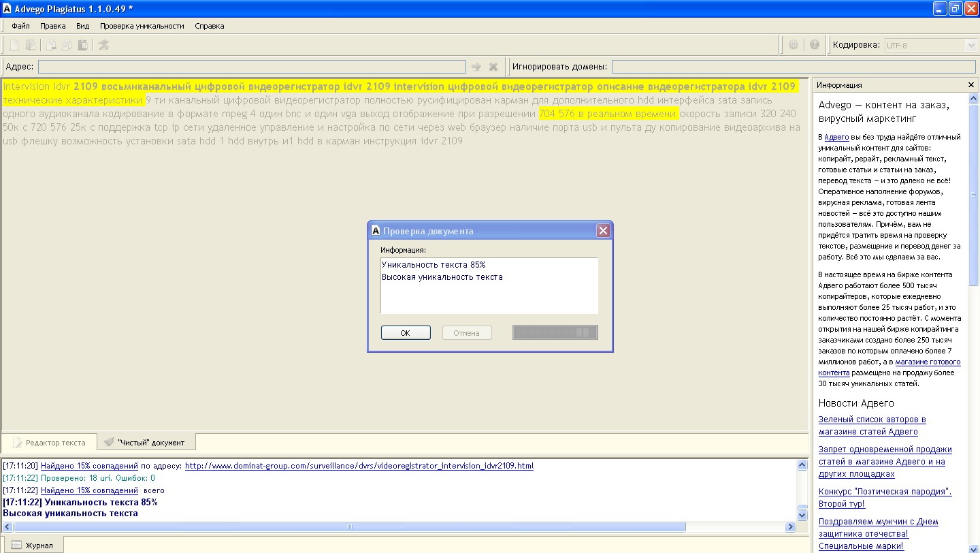Click journal horizontal scrollbar right arrow
Screen dimensions: 980x553
click(790, 527)
